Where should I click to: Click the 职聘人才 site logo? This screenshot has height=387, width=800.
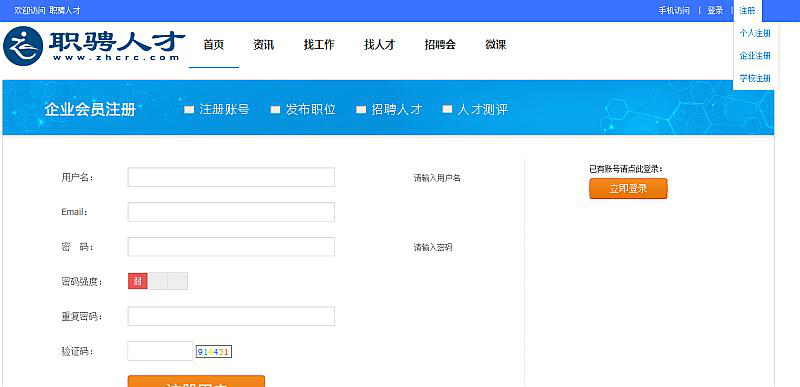[x=94, y=45]
